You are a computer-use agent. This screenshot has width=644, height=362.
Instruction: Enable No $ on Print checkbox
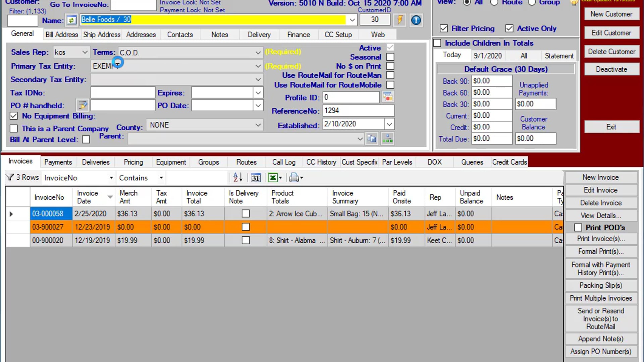[x=390, y=66]
